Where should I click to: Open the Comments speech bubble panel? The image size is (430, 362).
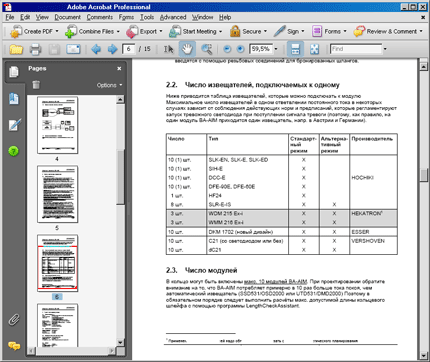(14, 346)
